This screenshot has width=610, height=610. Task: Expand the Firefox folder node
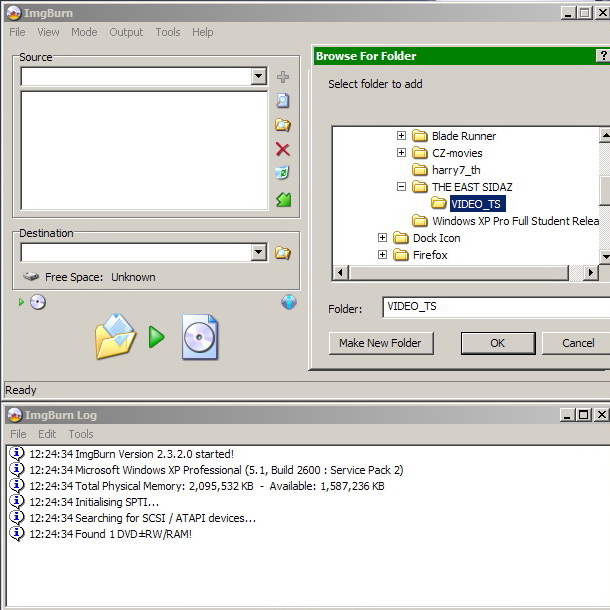coord(382,255)
